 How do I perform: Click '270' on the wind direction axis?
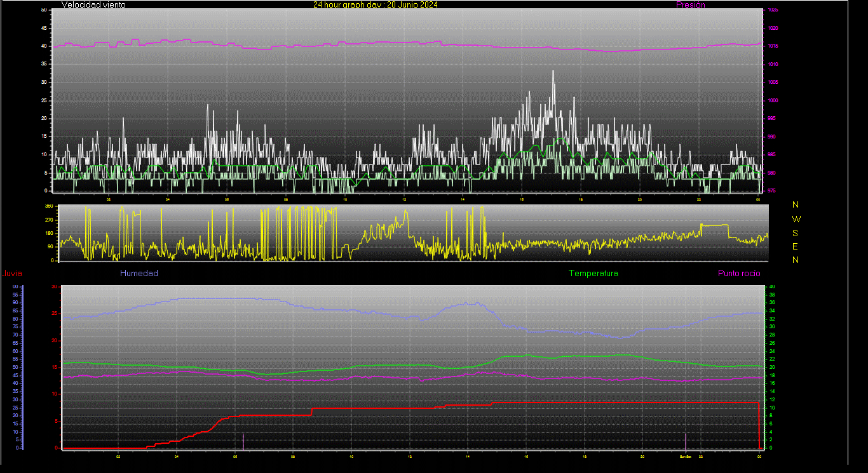(x=49, y=220)
